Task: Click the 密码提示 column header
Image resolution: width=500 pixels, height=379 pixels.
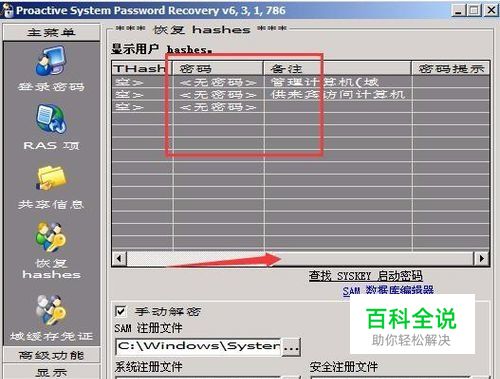Action: (x=451, y=68)
